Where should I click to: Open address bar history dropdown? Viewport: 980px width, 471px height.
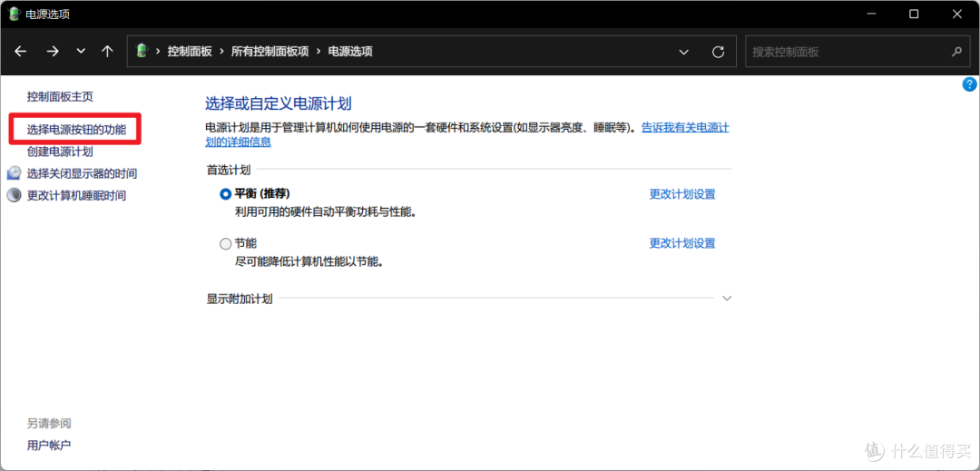(x=684, y=52)
